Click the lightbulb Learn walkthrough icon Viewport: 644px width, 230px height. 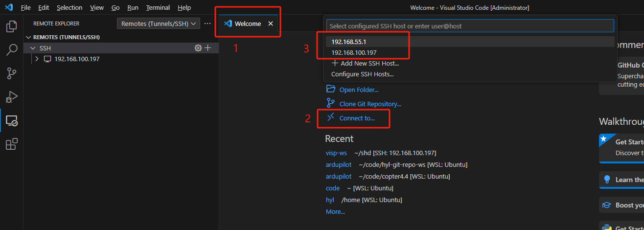tap(607, 180)
